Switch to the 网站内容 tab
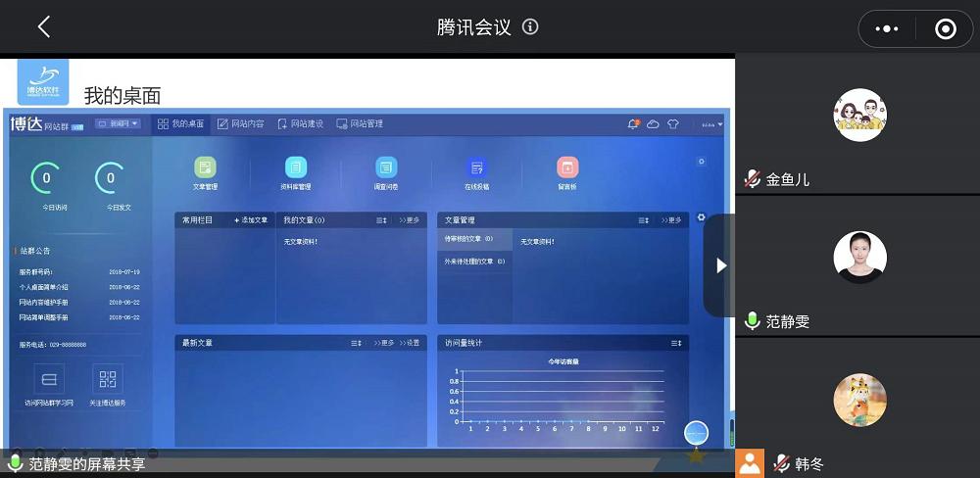 pyautogui.click(x=241, y=124)
